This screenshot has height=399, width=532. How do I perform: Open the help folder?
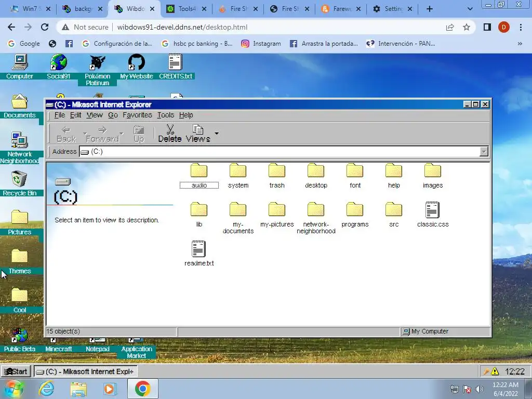click(x=394, y=176)
